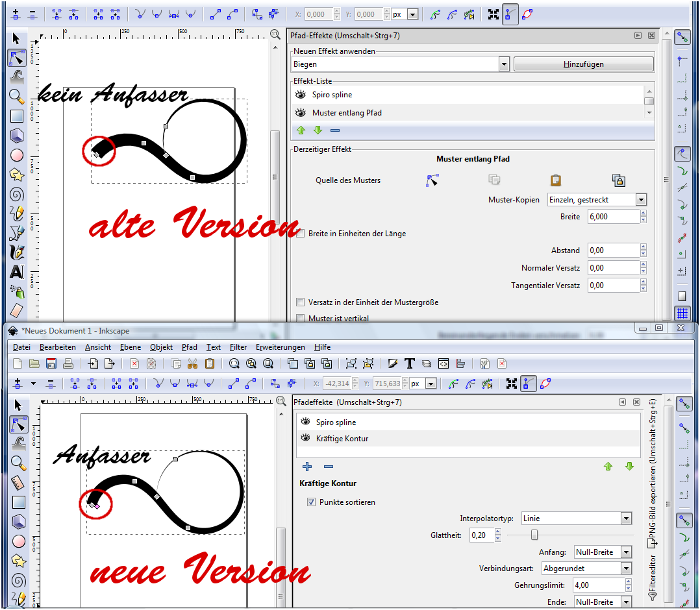Select the 3D box tool in old version
The width and height of the screenshot is (700, 610).
16,135
